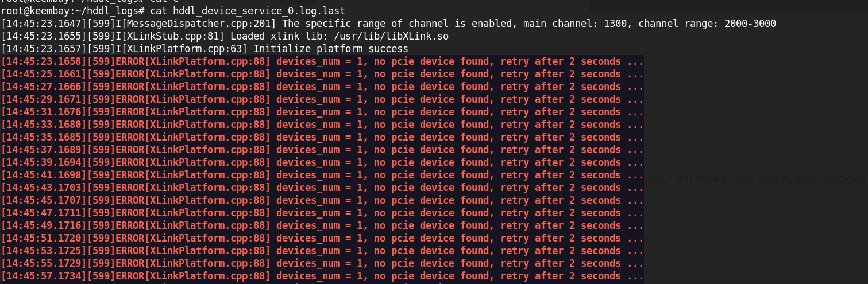Click the 14:45:25.1661 error timestamp
The width and height of the screenshot is (868, 284).
[x=44, y=74]
